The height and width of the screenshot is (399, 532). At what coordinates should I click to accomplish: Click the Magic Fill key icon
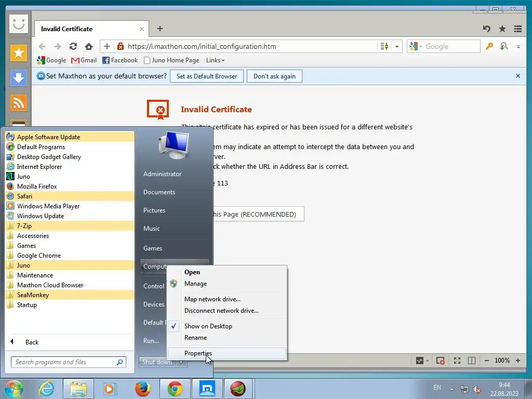(x=489, y=46)
